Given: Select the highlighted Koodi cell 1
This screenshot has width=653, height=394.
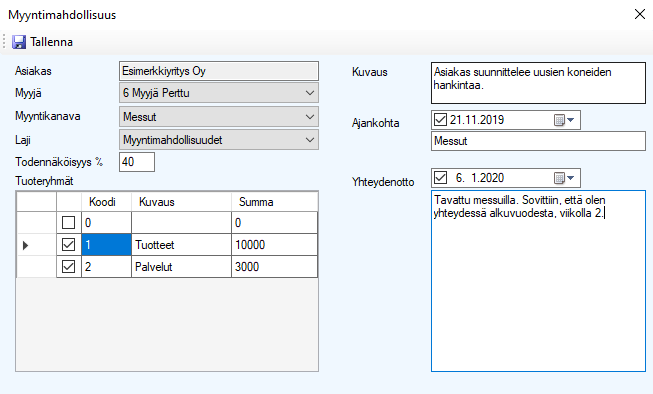Looking at the screenshot, I should coord(107,244).
